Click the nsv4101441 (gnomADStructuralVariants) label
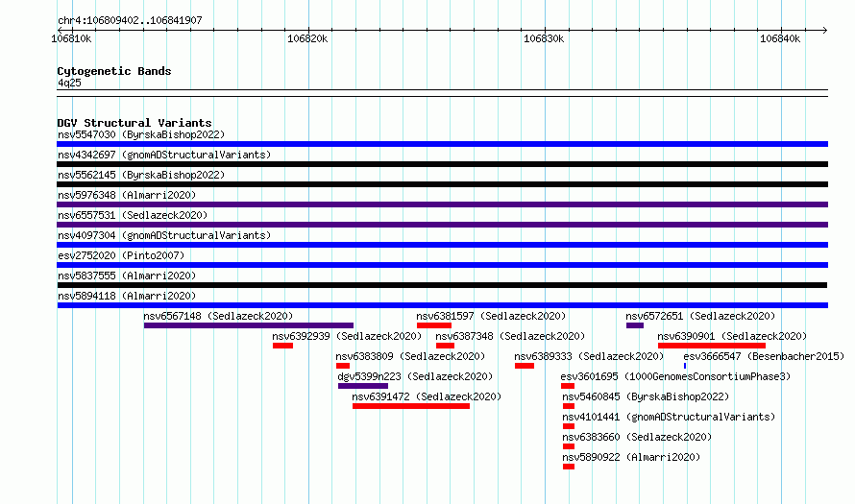 [669, 417]
